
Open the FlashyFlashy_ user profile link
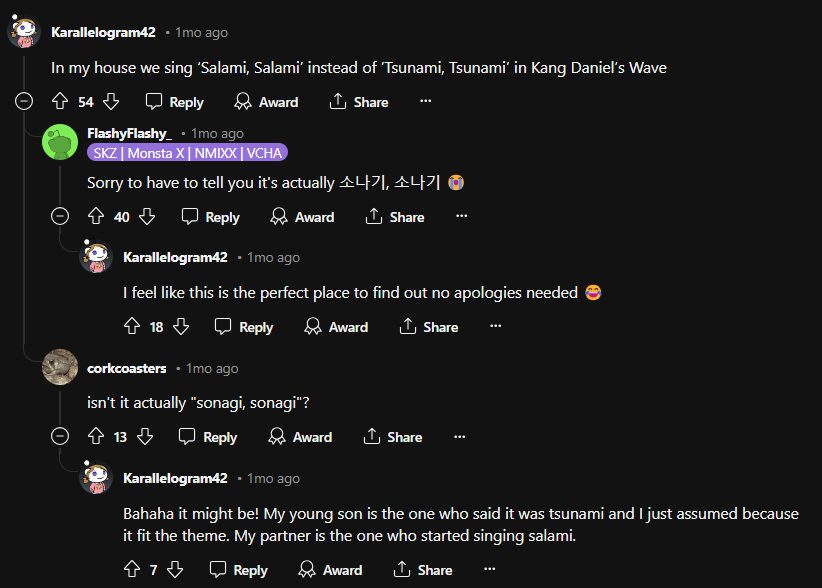point(129,133)
